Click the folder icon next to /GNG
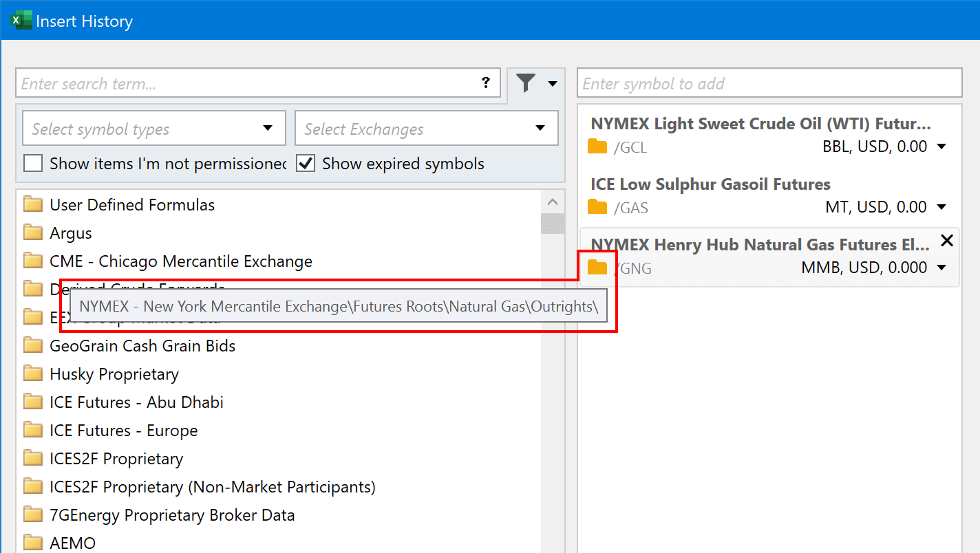This screenshot has width=980, height=553. point(597,268)
